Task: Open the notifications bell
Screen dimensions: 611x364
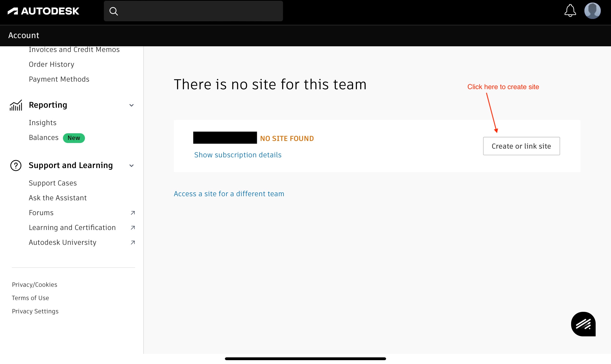Action: (570, 11)
